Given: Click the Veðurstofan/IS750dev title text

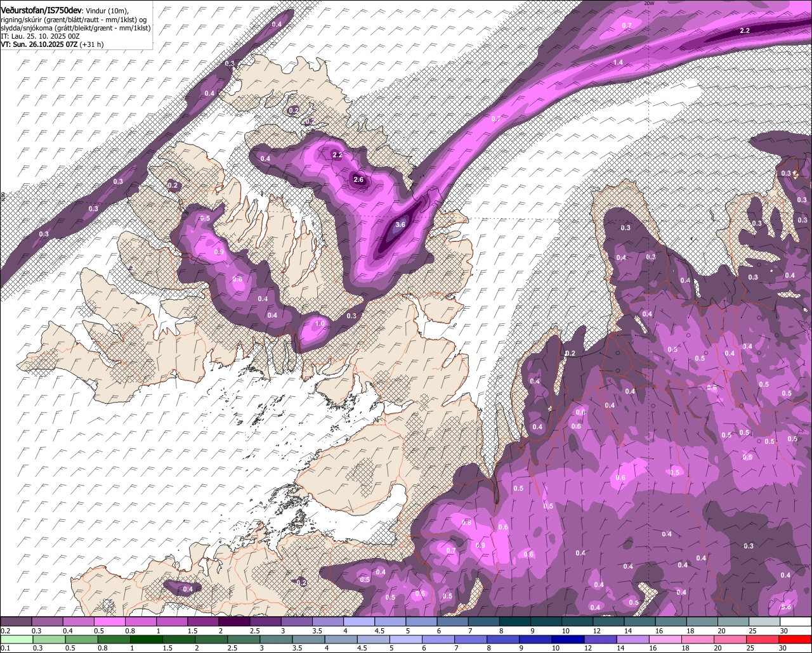Looking at the screenshot, I should point(41,10).
